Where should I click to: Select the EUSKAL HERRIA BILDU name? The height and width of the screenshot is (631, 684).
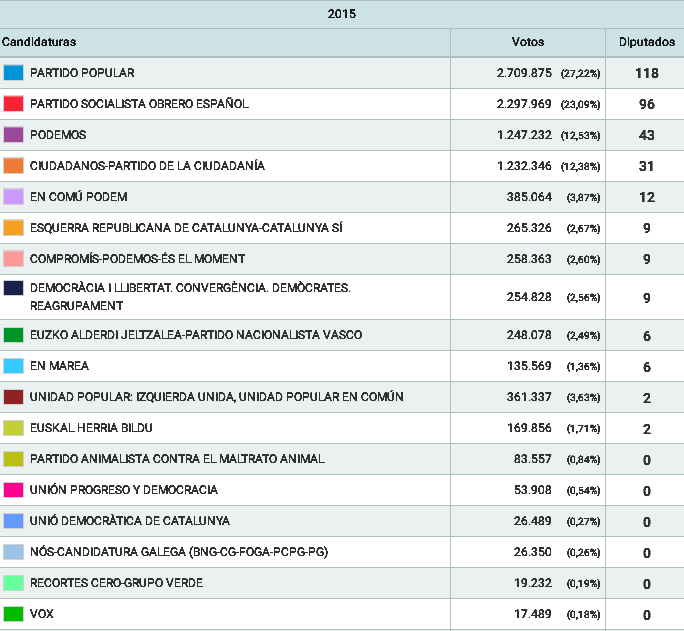click(91, 428)
